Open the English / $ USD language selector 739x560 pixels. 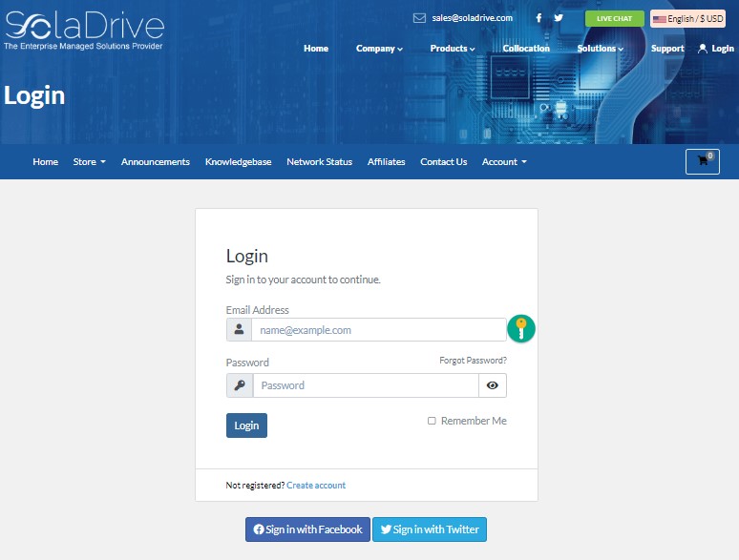point(687,19)
